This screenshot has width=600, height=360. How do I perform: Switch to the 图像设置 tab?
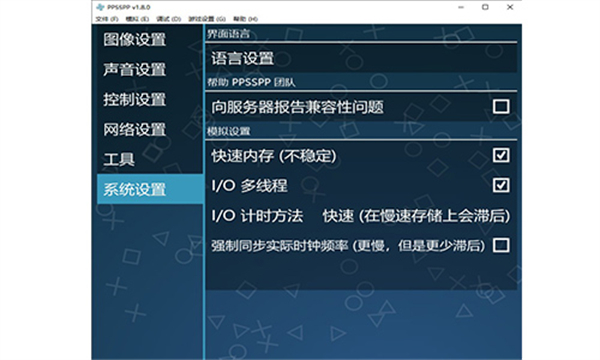[x=150, y=39]
